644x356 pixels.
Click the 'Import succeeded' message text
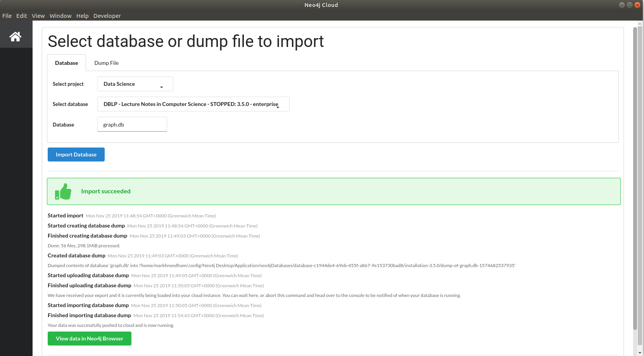click(x=106, y=191)
